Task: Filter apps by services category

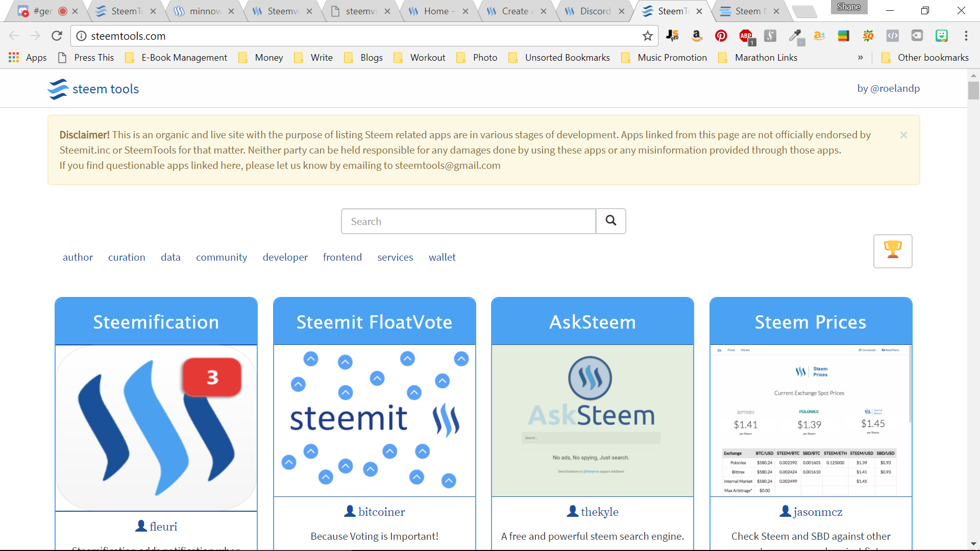Action: (x=395, y=257)
